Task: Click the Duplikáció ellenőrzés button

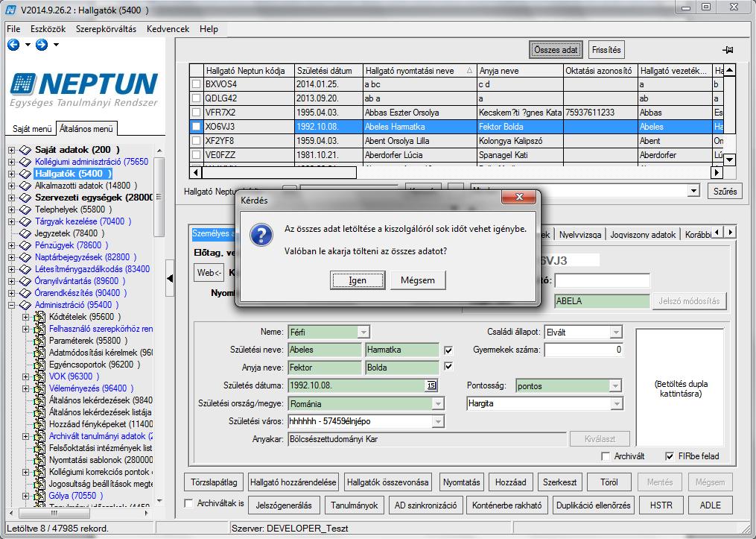Action: (x=593, y=505)
